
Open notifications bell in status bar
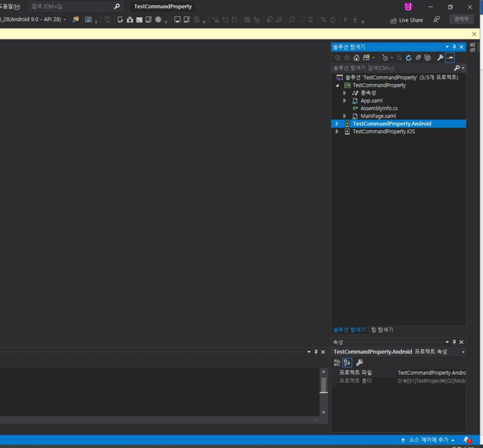pyautogui.click(x=467, y=440)
